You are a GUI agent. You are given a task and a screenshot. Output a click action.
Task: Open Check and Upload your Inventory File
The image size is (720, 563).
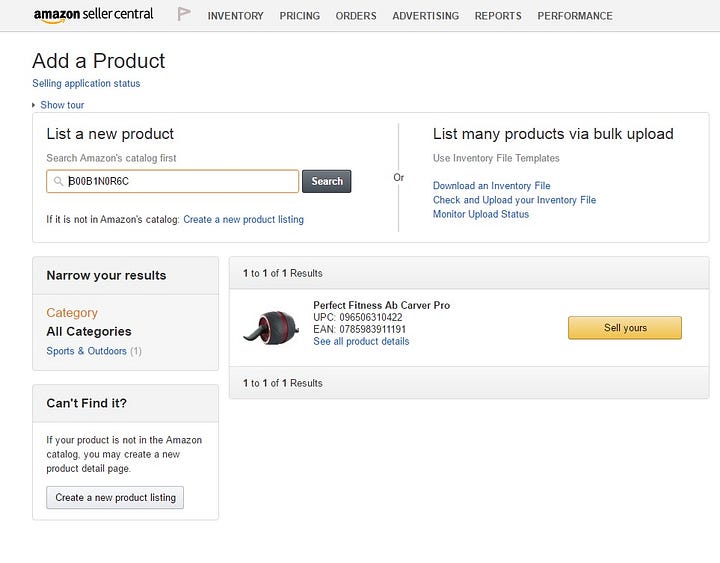point(514,200)
